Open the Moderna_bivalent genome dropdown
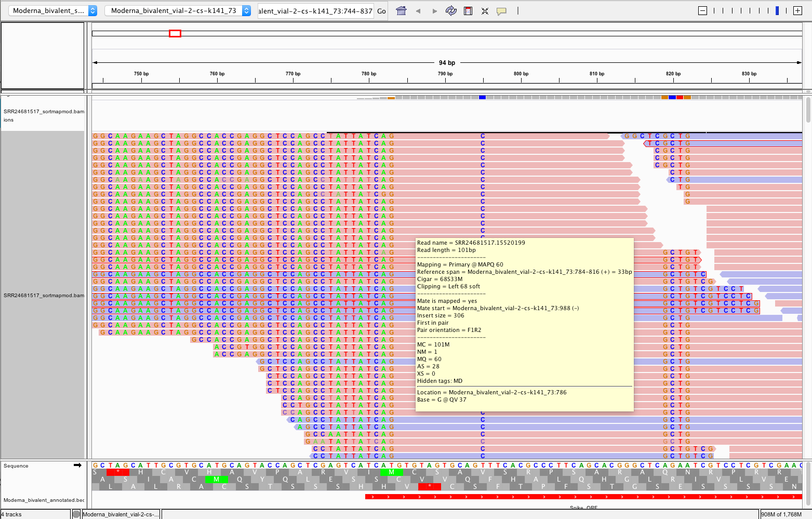Screen dimensions: 812x519 coord(53,10)
